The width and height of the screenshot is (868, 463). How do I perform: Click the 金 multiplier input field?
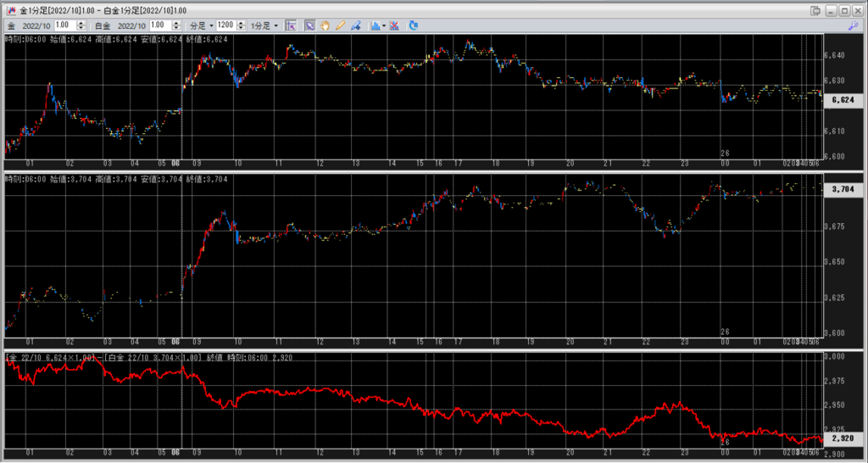click(64, 25)
